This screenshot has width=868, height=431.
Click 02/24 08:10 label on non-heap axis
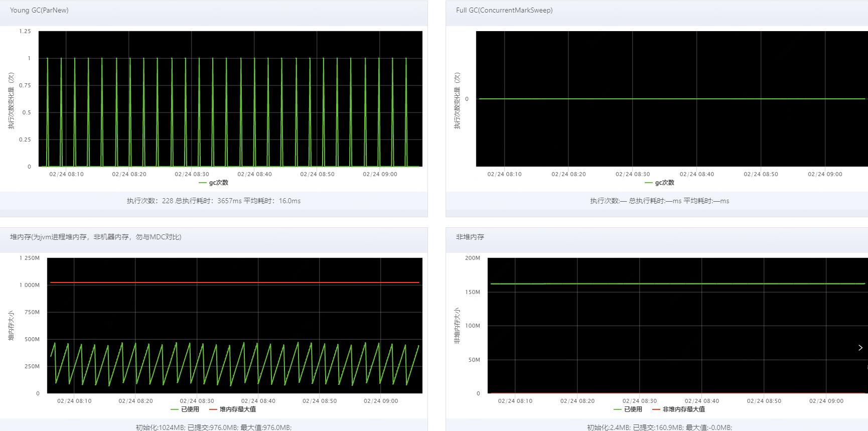coord(515,401)
